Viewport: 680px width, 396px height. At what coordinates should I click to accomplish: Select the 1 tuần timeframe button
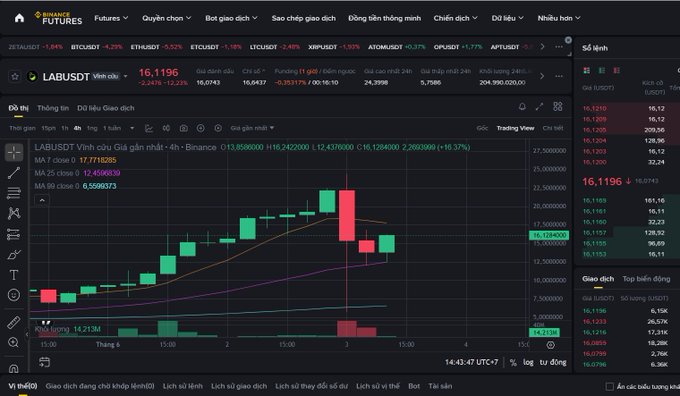(112, 128)
